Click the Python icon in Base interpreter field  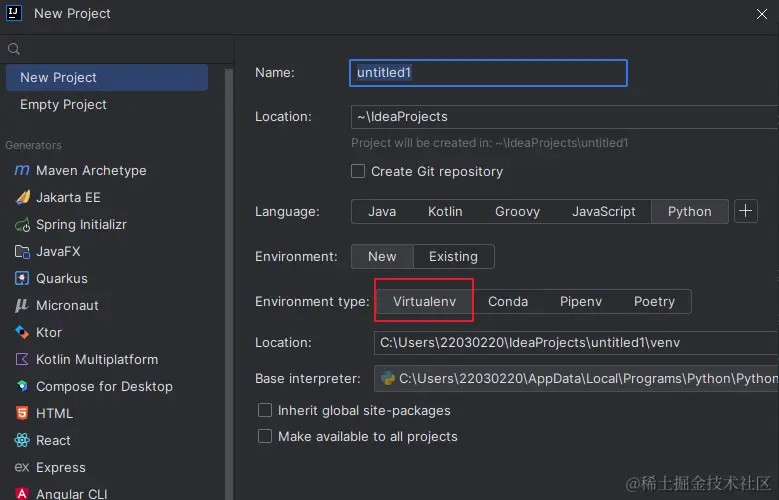click(x=388, y=379)
